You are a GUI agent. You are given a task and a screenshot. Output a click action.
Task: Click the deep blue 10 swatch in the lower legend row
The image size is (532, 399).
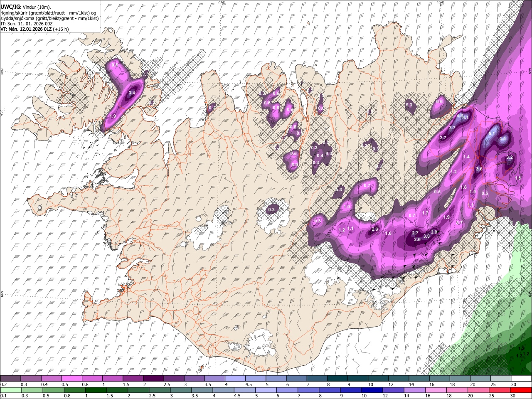(x=372, y=390)
